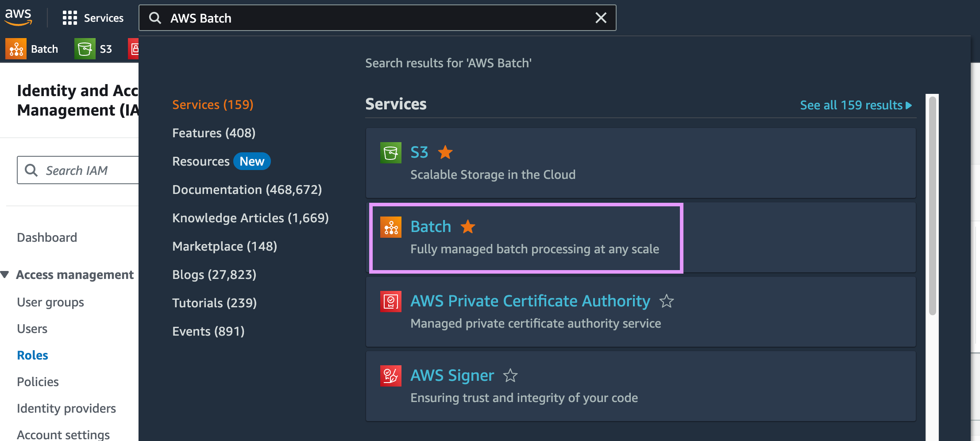Open the Batch service result link

(430, 227)
